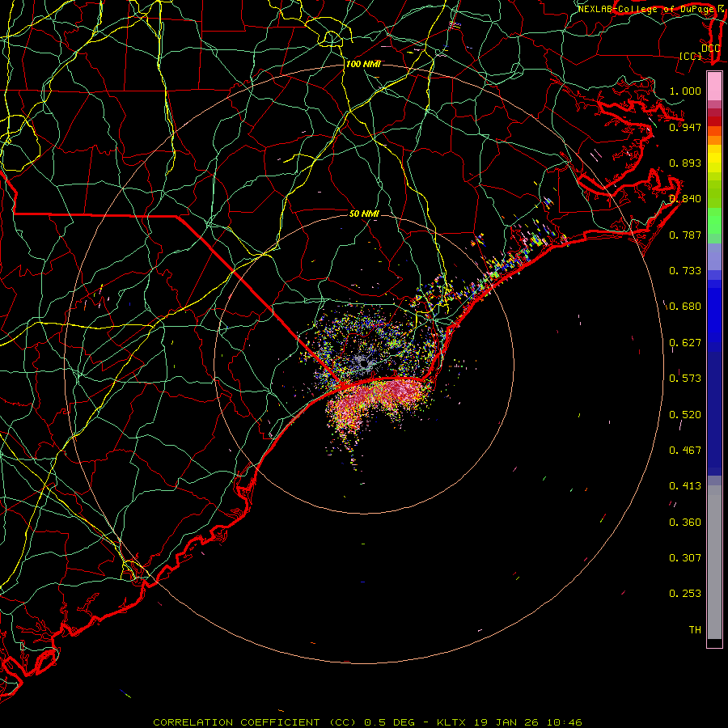The height and width of the screenshot is (728, 728).
Task: Click the 0.253 legend value
Action: pos(685,594)
